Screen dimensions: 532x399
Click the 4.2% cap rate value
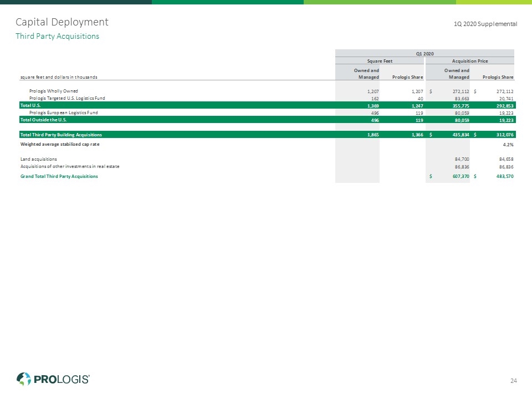[x=508, y=145]
